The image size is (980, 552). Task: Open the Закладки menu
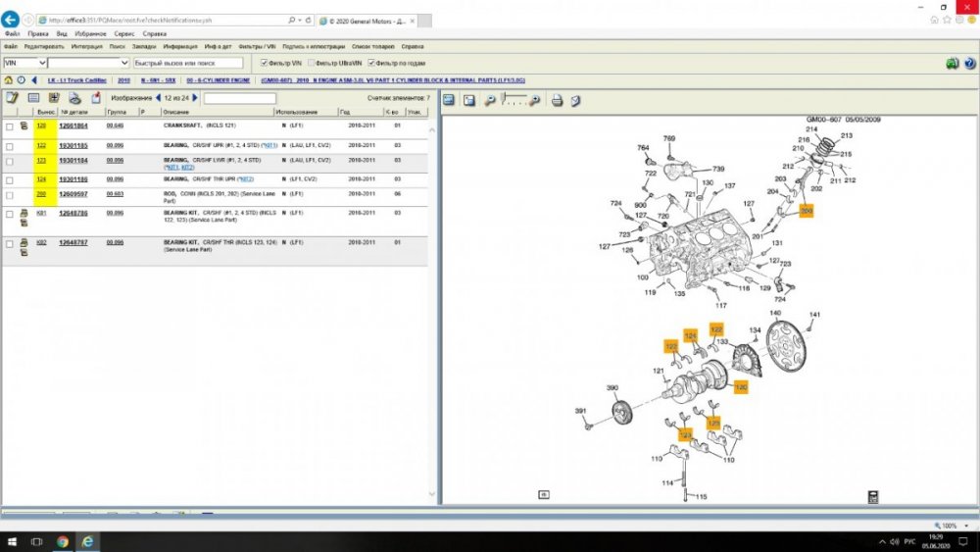(x=143, y=46)
